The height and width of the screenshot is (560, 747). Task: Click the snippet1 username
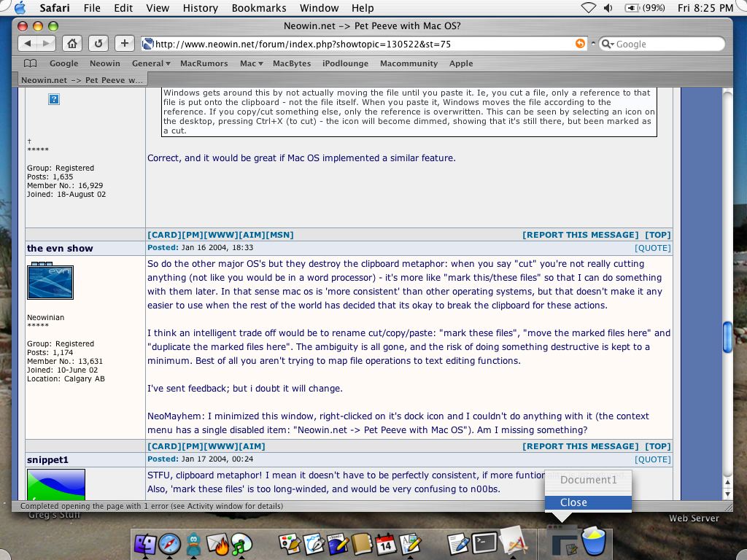point(47,459)
